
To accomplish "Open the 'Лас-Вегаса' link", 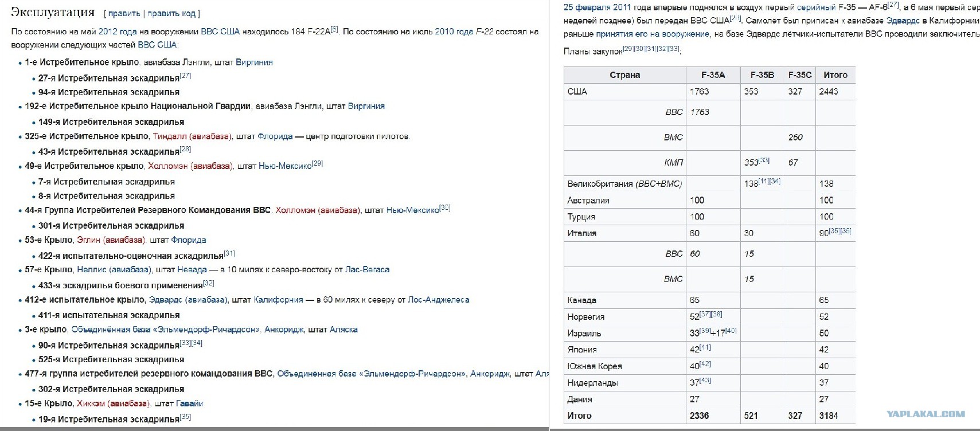I will pyautogui.click(x=367, y=269).
